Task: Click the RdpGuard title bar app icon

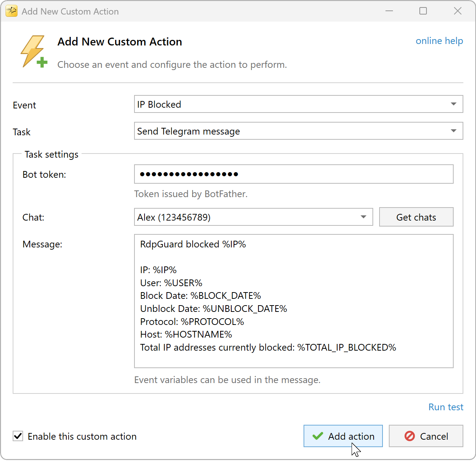Action: 12,11
